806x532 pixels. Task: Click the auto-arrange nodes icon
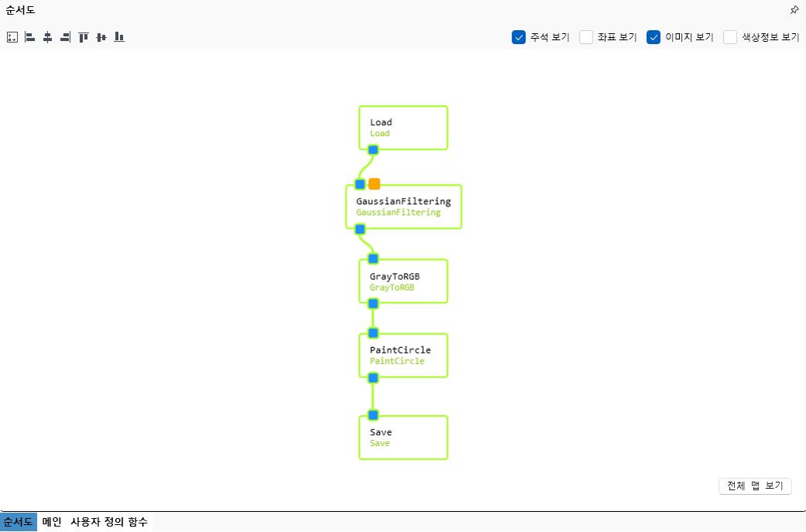tap(12, 37)
